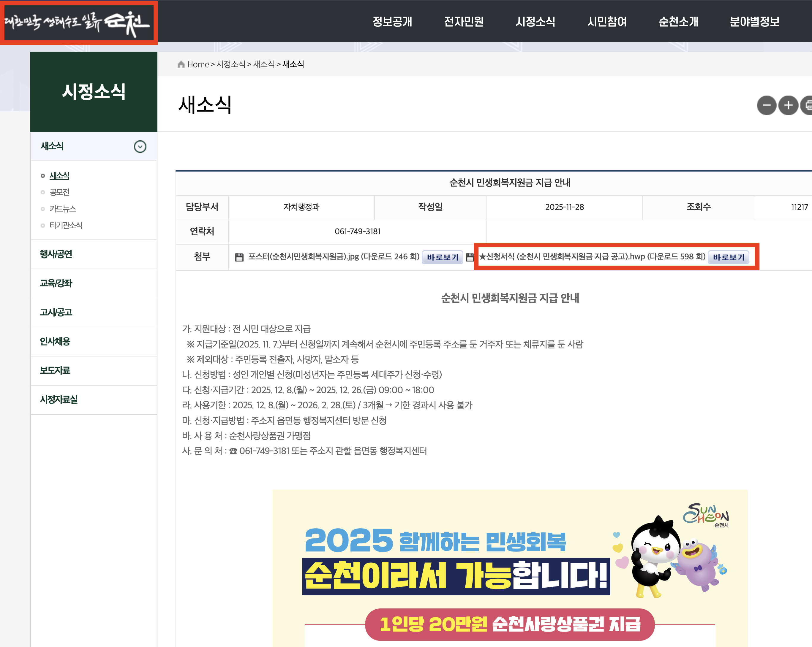Click 바로보기 button for poster jpg
Image resolution: width=812 pixels, height=647 pixels.
(442, 257)
